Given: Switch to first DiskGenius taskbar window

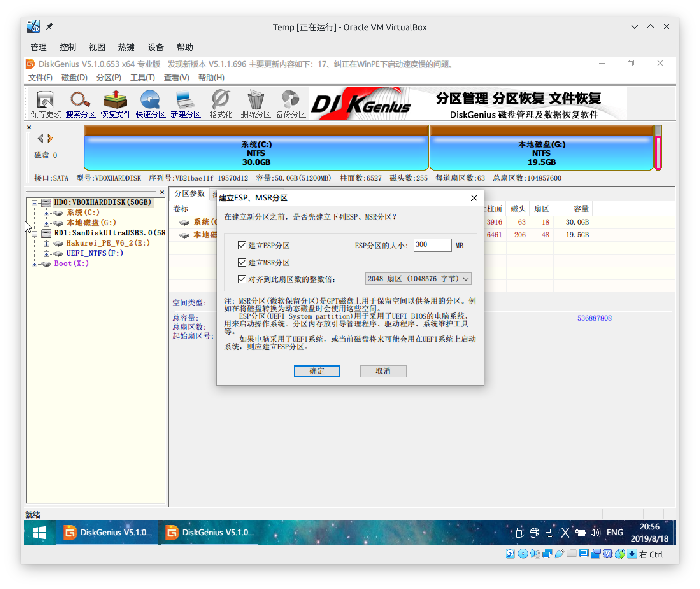Looking at the screenshot, I should tap(108, 532).
